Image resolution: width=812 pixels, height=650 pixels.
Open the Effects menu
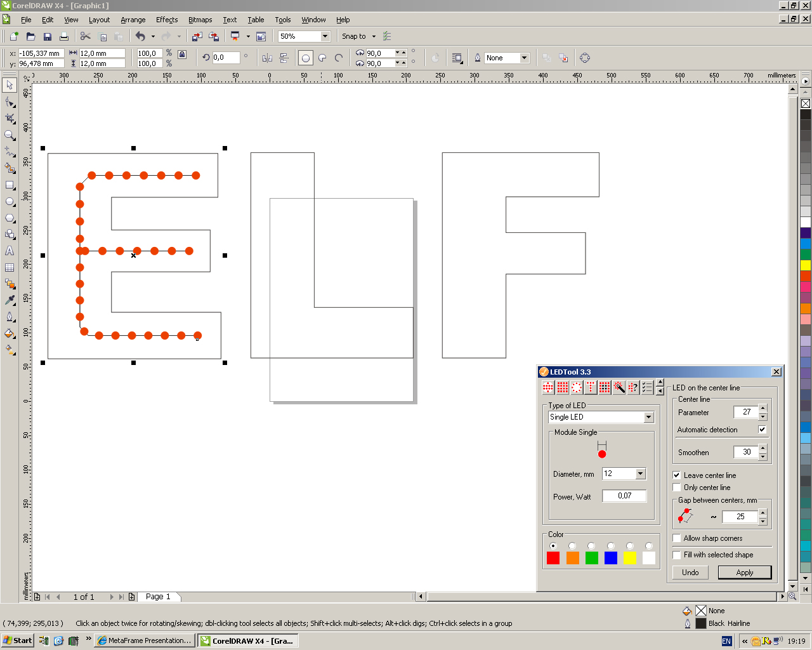coord(167,20)
